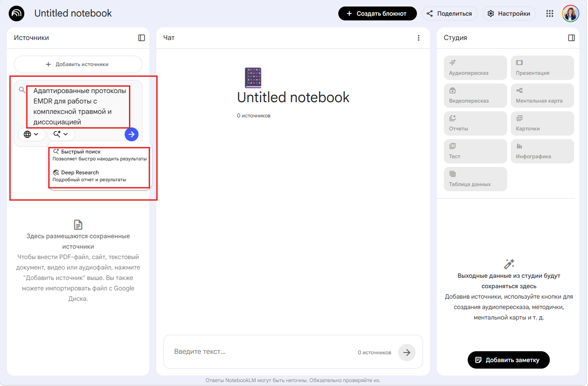Generate an Аудиопересказ
The height and width of the screenshot is (386, 588).
click(476, 68)
